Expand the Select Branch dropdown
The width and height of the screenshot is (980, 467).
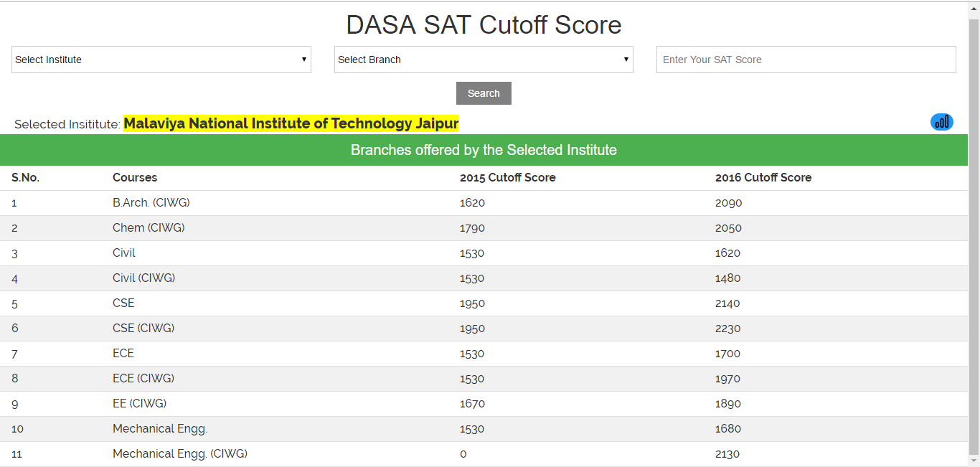(x=484, y=60)
